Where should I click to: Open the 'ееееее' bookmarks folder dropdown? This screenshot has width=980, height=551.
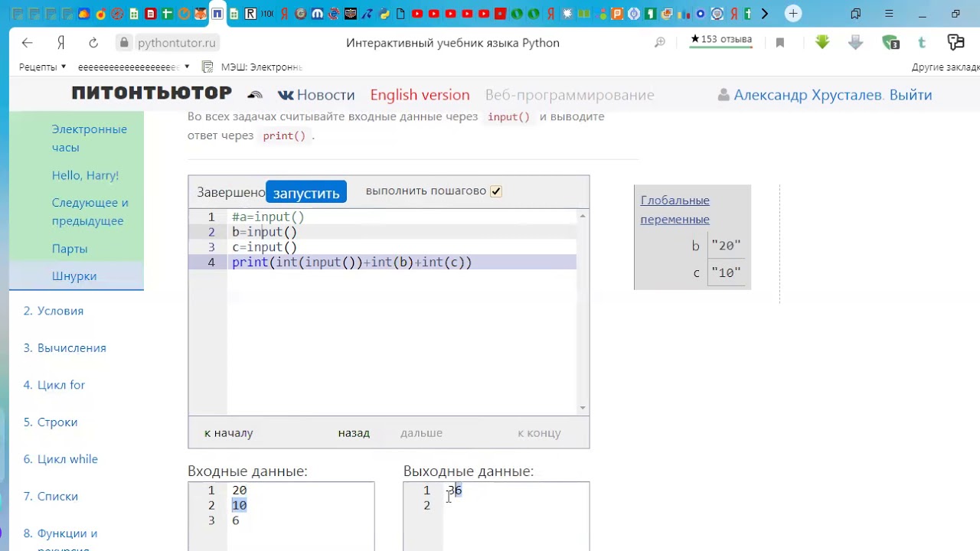(133, 67)
